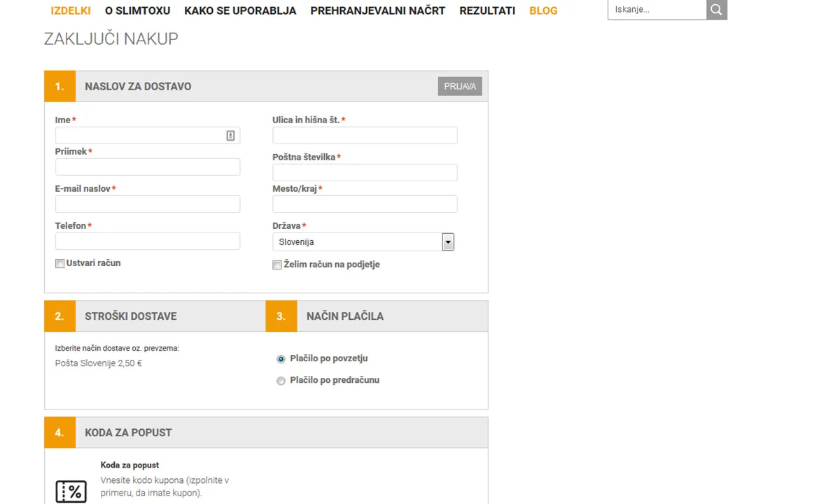Image resolution: width=819 pixels, height=504 pixels.
Task: Click into the Ime input field
Action: point(147,135)
